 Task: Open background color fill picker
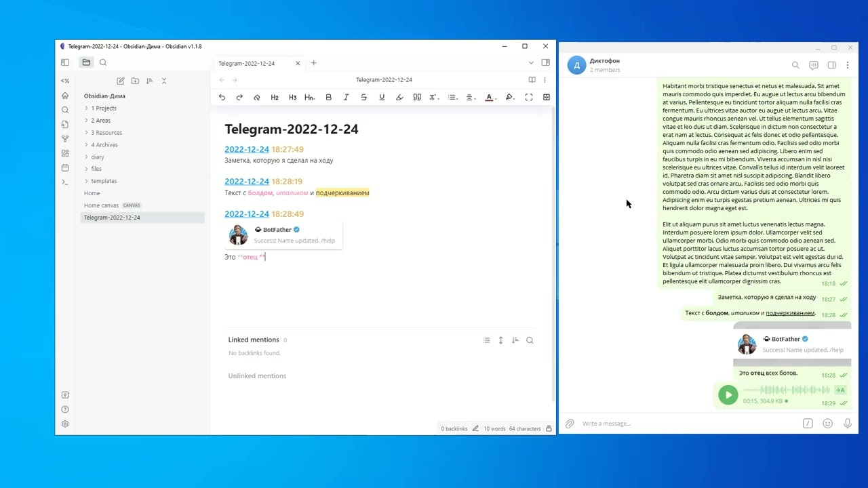510,98
